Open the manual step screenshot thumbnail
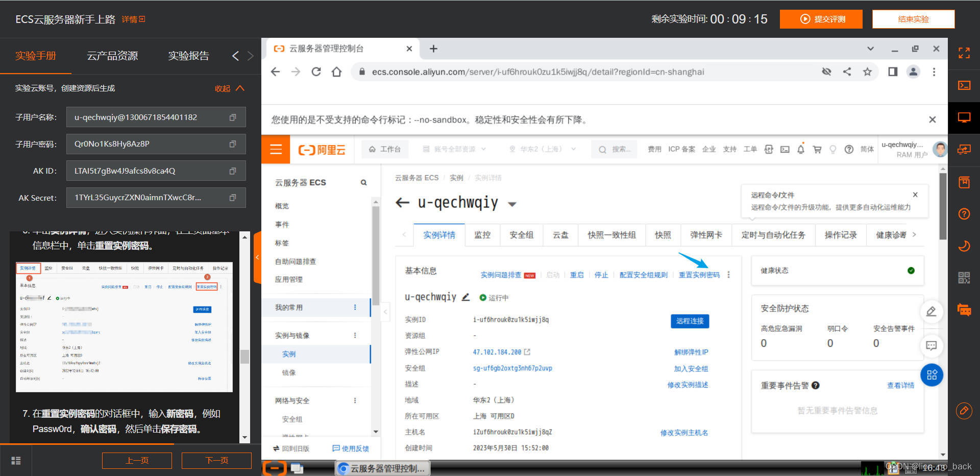The image size is (980, 476). (x=124, y=327)
